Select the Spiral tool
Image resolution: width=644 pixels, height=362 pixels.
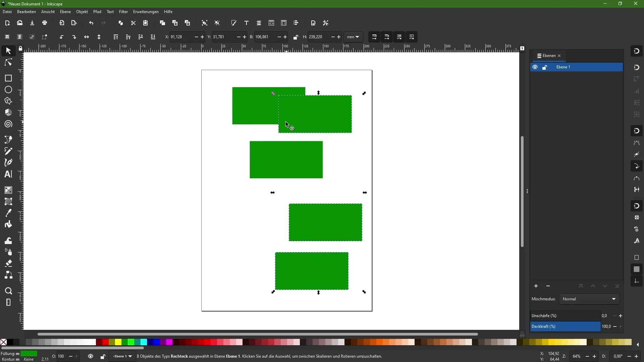pyautogui.click(x=8, y=124)
